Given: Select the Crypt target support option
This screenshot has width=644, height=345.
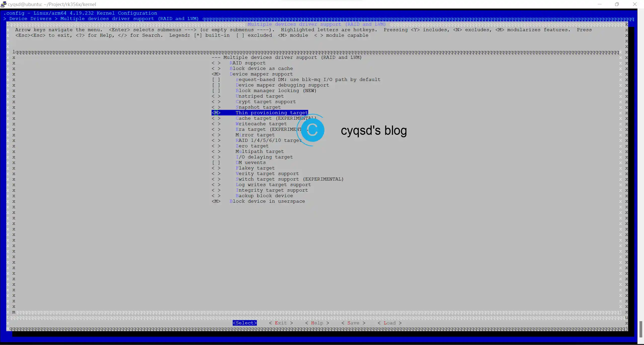Looking at the screenshot, I should point(254,102).
